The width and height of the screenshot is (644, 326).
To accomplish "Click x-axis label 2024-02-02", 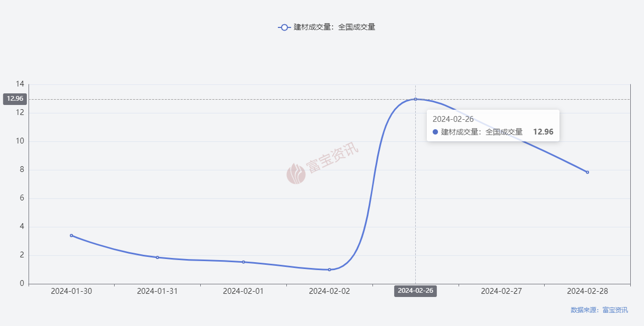I will (x=329, y=291).
